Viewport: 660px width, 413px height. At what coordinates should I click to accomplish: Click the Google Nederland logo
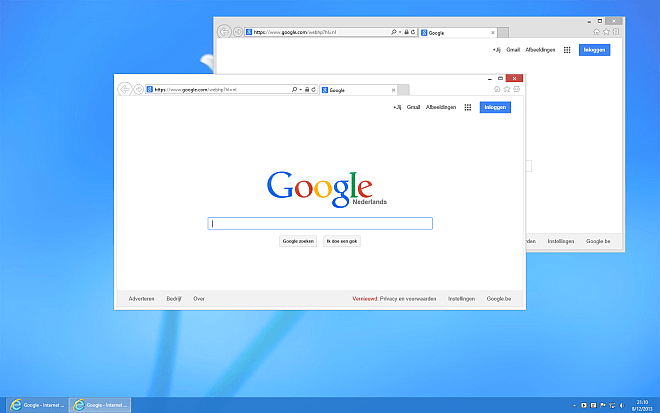point(326,189)
